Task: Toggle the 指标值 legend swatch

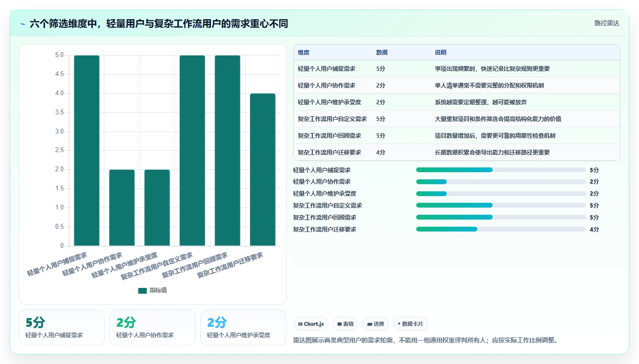Action: 143,291
